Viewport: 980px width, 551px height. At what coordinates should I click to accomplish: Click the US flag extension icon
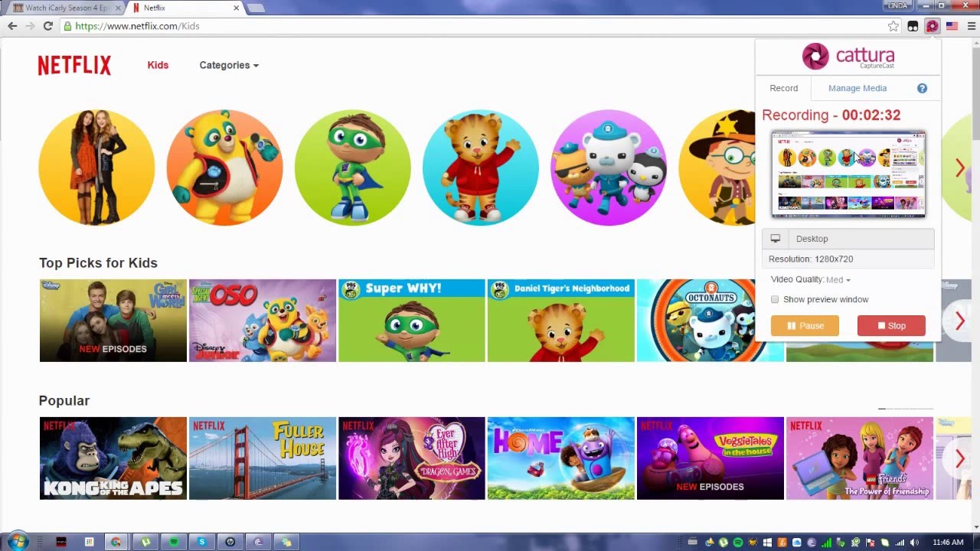(952, 26)
